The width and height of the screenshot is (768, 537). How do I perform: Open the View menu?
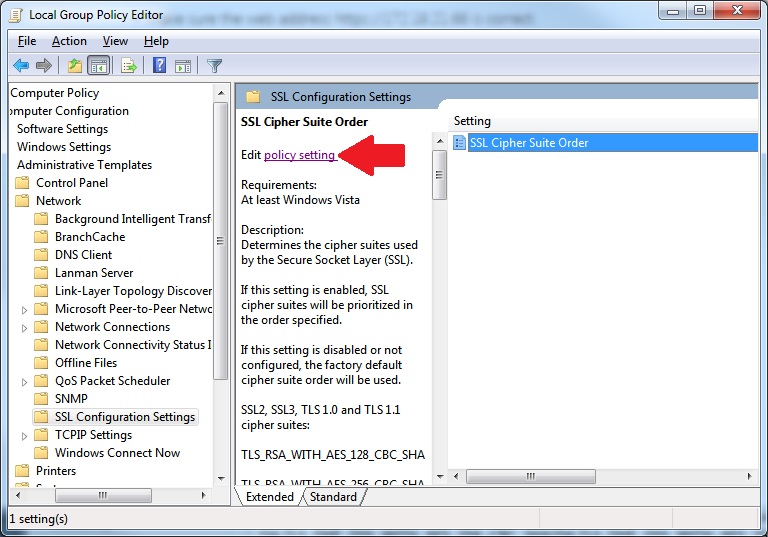pyautogui.click(x=115, y=41)
